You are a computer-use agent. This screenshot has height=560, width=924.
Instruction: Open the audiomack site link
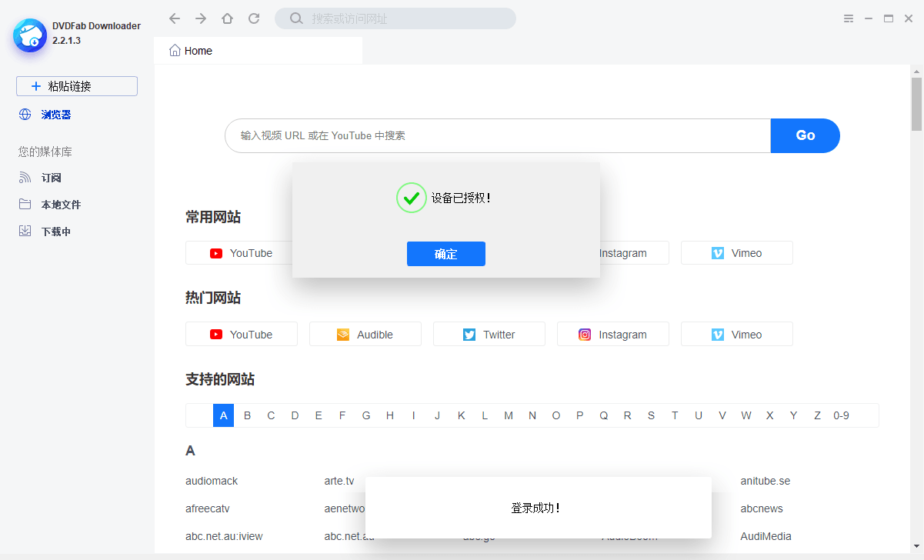click(x=212, y=481)
